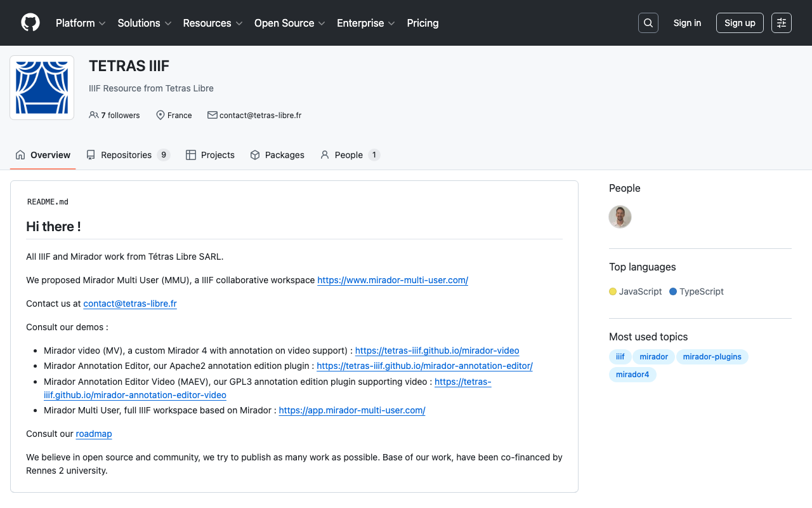
Task: Select the mirador-plugins topic tag
Action: click(x=712, y=357)
